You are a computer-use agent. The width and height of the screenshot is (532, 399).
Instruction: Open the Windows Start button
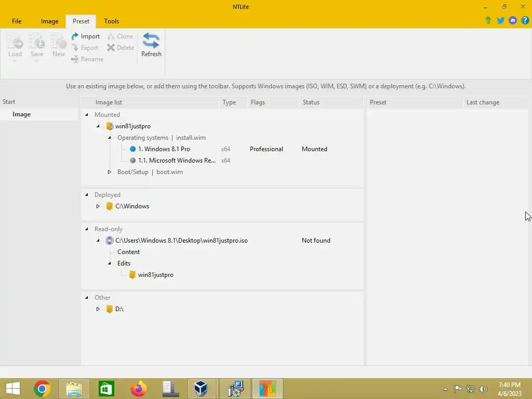13,389
